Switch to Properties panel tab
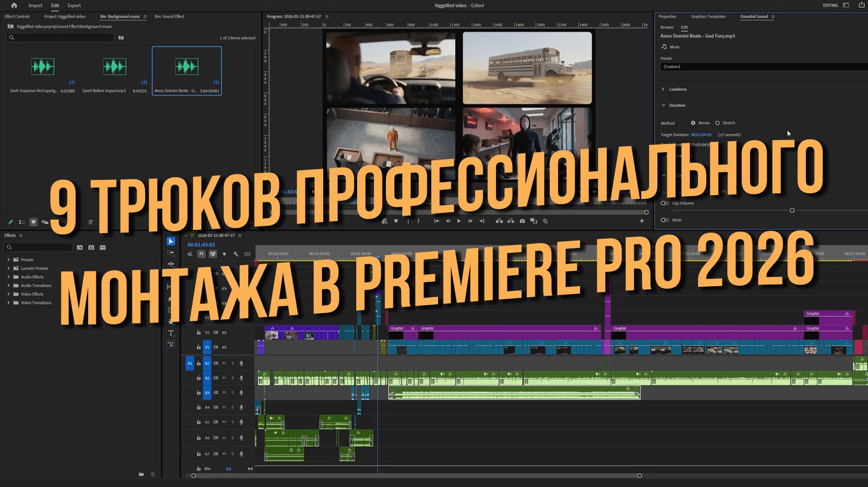 (667, 16)
